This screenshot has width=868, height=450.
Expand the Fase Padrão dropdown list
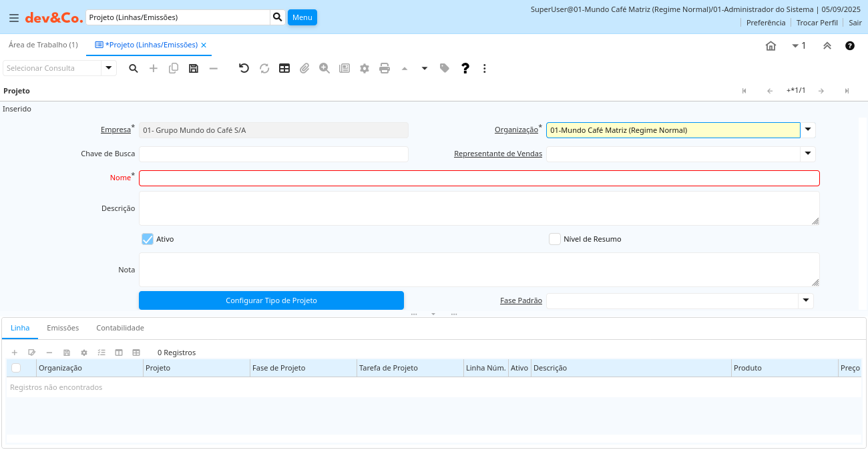(x=806, y=301)
